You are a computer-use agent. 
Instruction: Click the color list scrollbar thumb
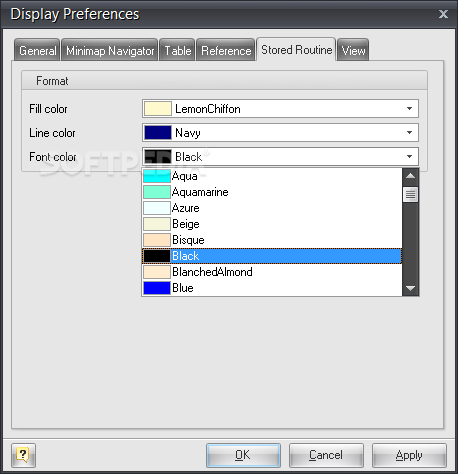tap(410, 195)
